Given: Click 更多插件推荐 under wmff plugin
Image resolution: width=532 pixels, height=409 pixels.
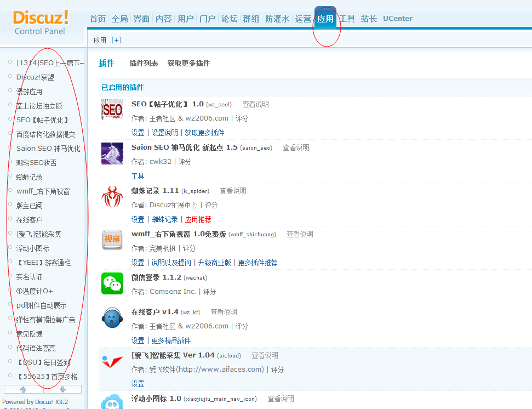Looking at the screenshot, I should [258, 263].
